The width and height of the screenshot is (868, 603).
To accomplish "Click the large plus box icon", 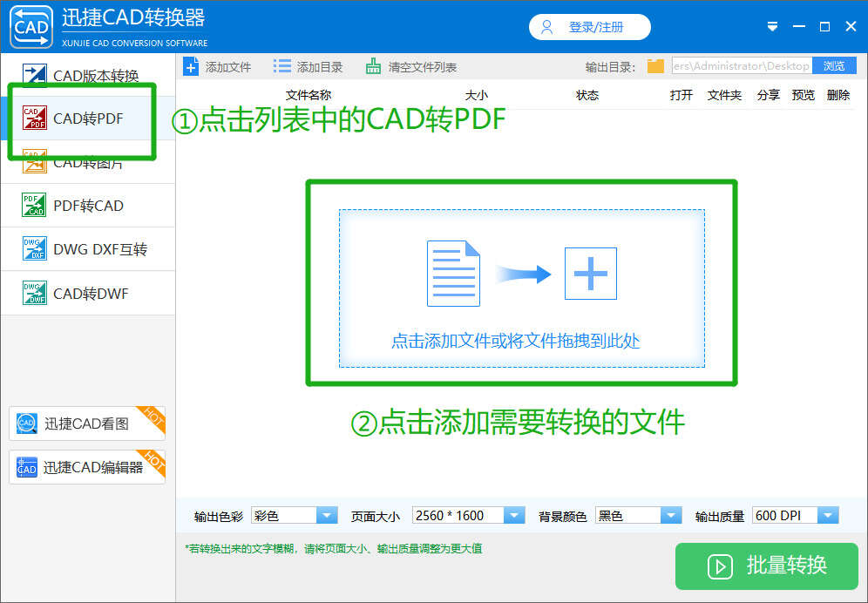I will [591, 274].
